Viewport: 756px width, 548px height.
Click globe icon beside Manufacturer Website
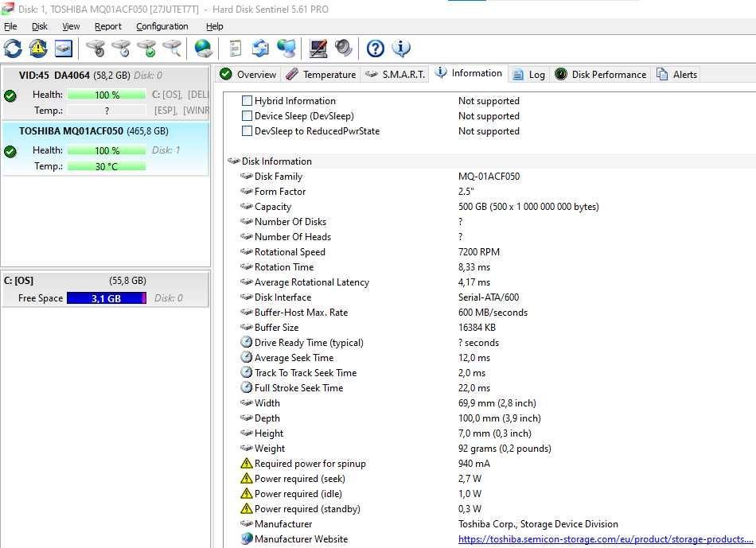pos(247,538)
